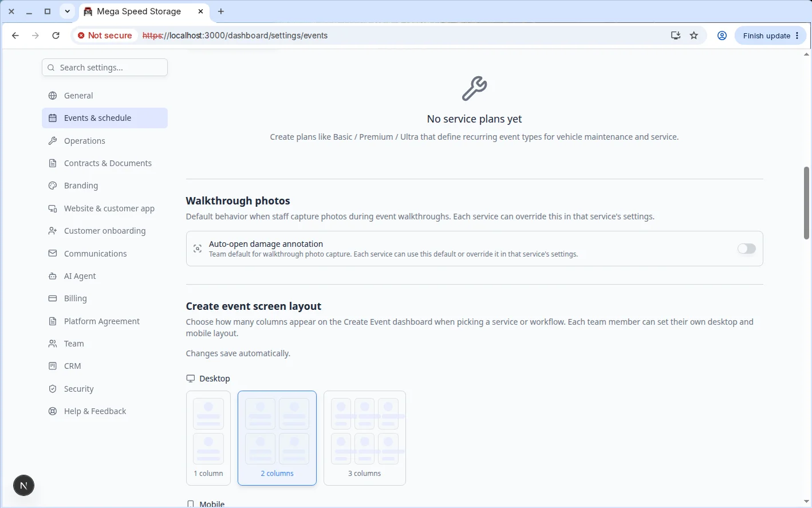Viewport: 812px width, 508px height.
Task: Click the wrench icon beside Operations
Action: (x=53, y=140)
